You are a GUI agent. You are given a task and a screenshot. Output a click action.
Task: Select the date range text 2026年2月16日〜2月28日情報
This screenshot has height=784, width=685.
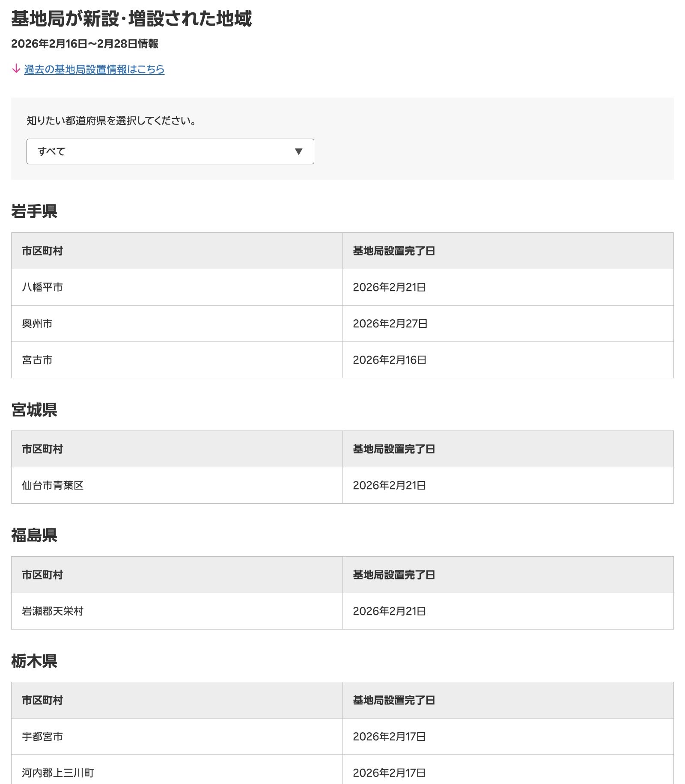(85, 44)
